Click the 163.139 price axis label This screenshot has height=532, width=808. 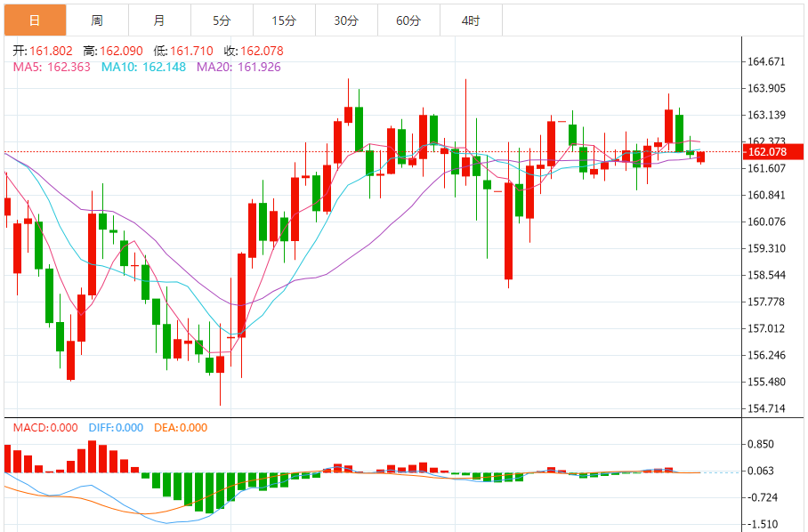click(x=766, y=115)
